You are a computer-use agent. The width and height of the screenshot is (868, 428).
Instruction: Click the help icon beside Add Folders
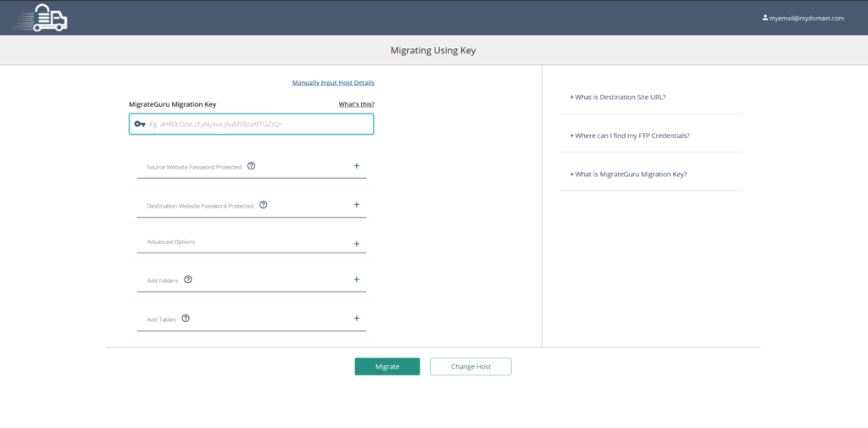pos(188,280)
